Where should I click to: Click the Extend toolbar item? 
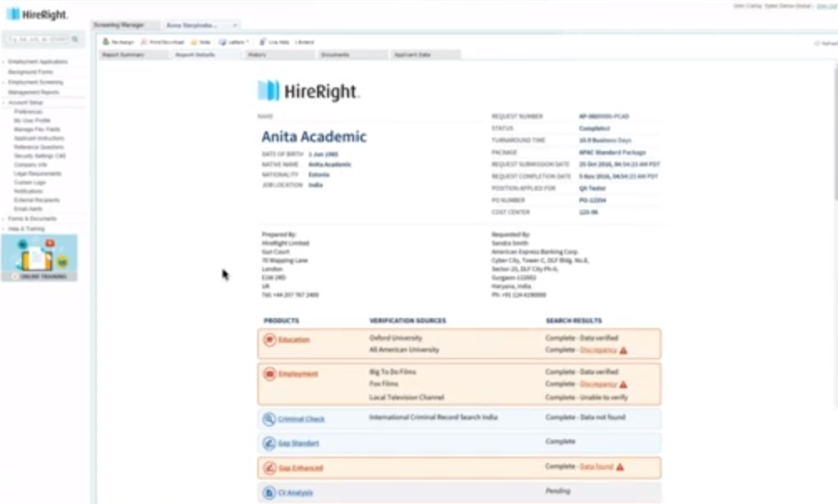pos(305,43)
